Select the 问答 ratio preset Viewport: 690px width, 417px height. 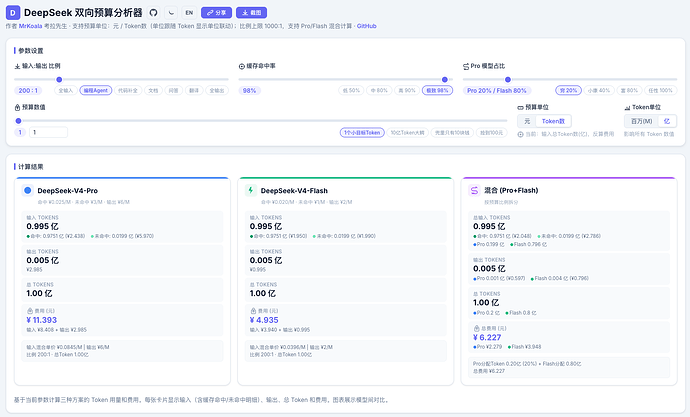pyautogui.click(x=173, y=91)
